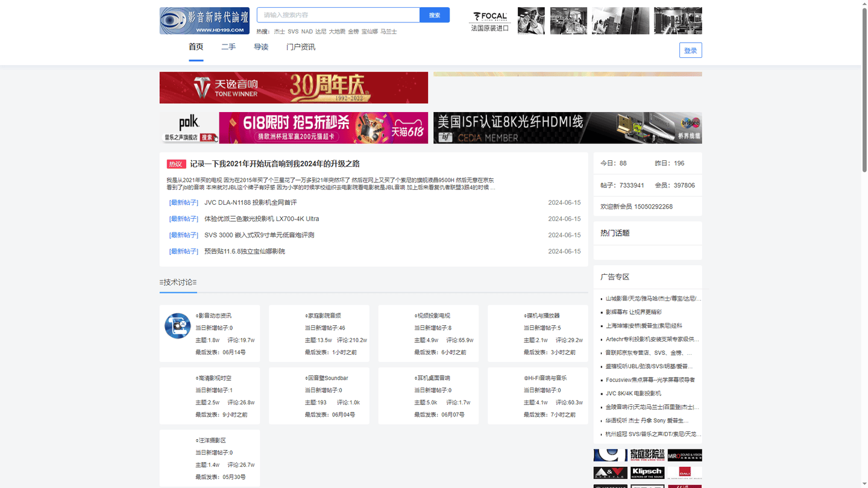Open ad link JVC 8K/4K 电影投影机
Screen dimensions: 868x488
click(x=634, y=393)
